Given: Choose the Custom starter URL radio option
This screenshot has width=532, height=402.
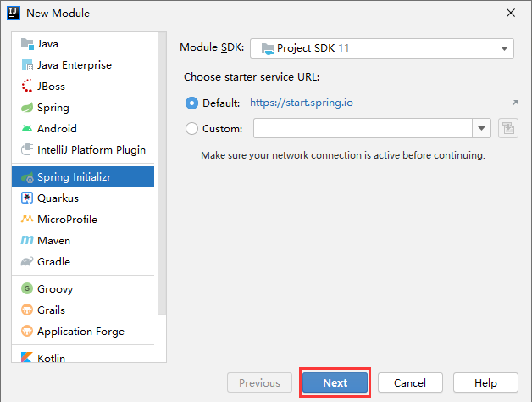Looking at the screenshot, I should coord(191,129).
